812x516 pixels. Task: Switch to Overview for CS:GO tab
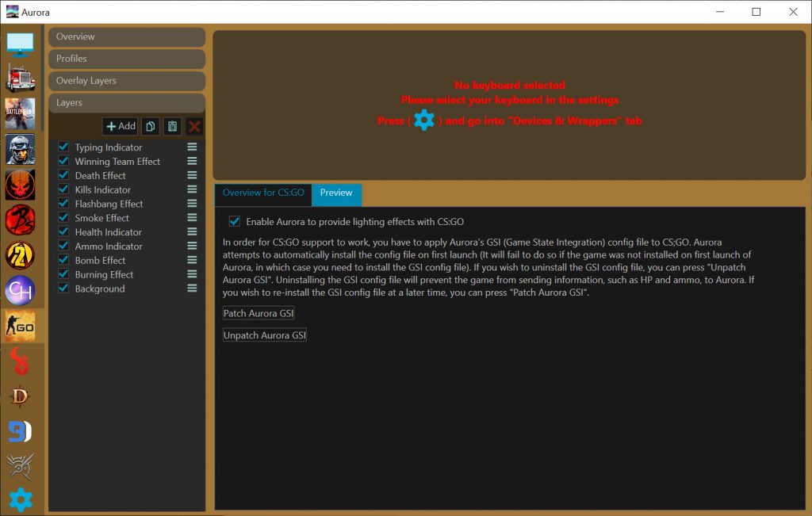263,193
